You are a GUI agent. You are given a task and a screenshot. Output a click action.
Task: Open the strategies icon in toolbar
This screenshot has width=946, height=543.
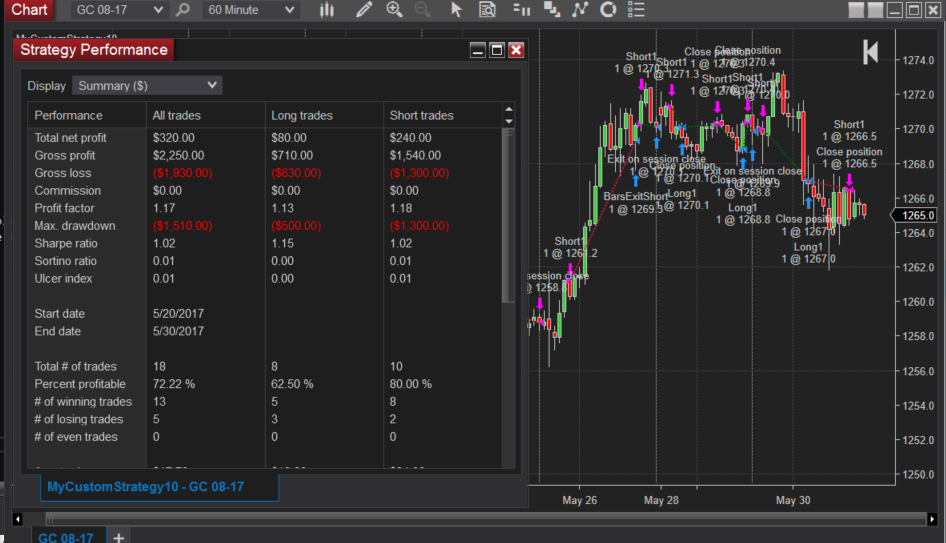(x=608, y=10)
